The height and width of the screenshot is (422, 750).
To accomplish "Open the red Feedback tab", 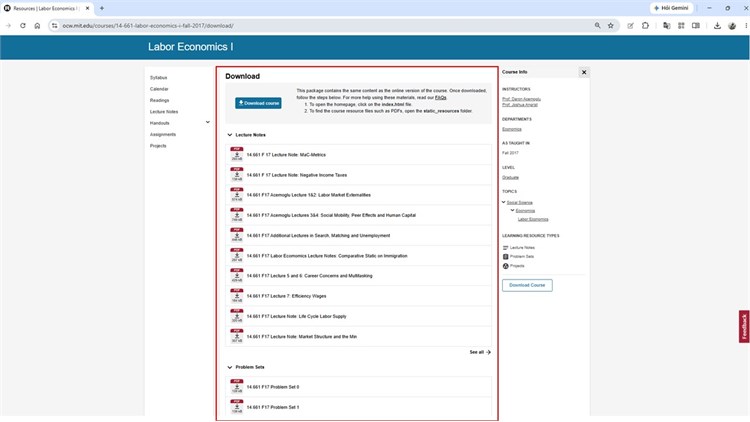I will pos(744,326).
